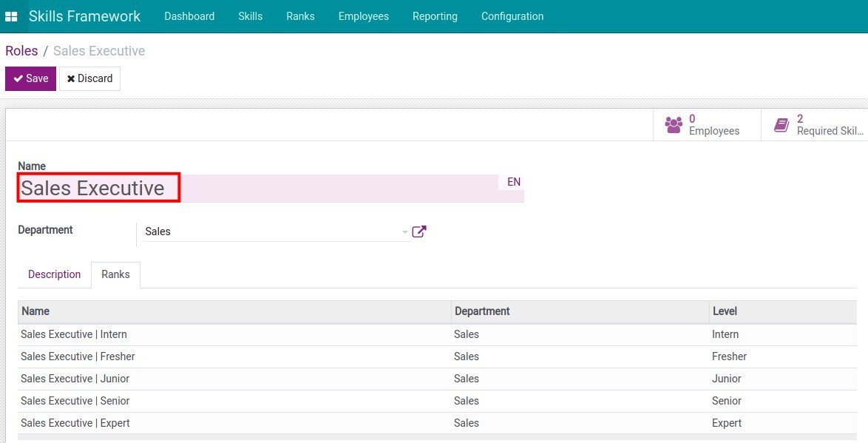
Task: Click the x icon inside Discard button
Action: click(x=71, y=78)
